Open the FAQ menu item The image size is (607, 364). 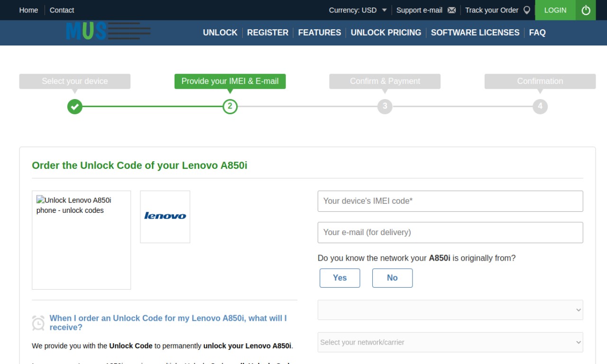point(537,33)
